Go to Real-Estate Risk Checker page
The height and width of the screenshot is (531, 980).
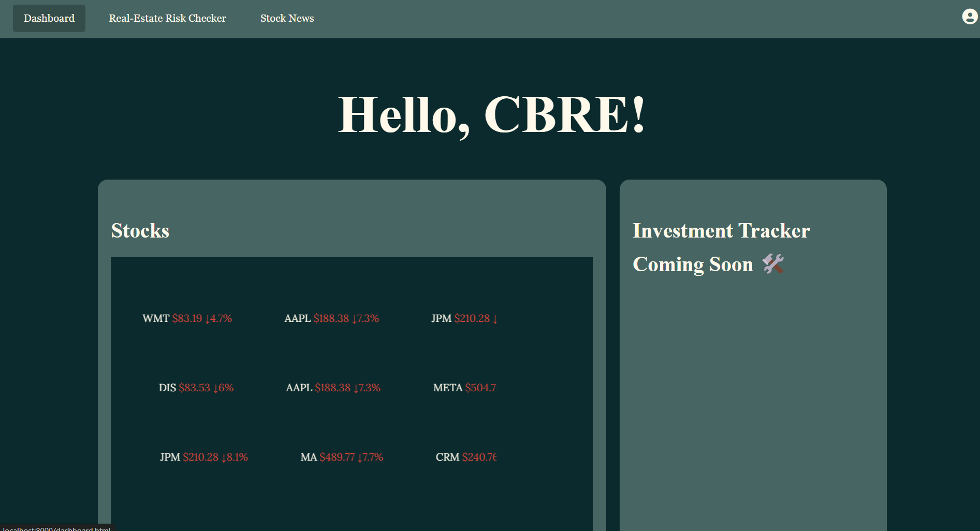[167, 18]
